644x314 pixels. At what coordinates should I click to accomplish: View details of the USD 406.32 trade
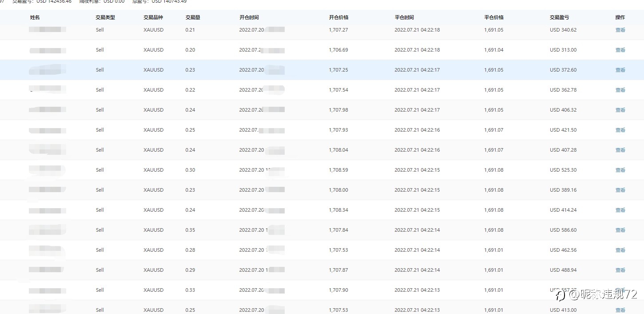coord(620,110)
